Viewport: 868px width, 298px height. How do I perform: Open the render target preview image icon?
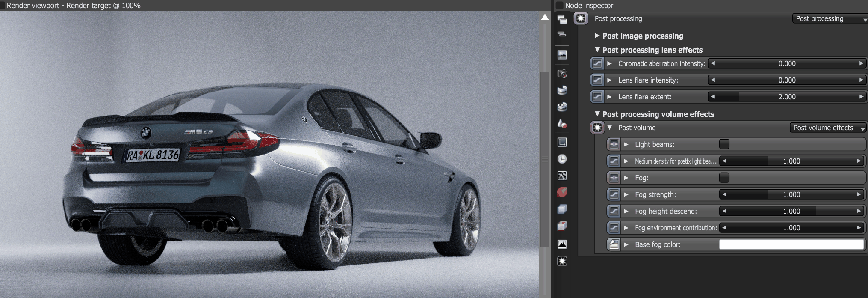[x=562, y=55]
